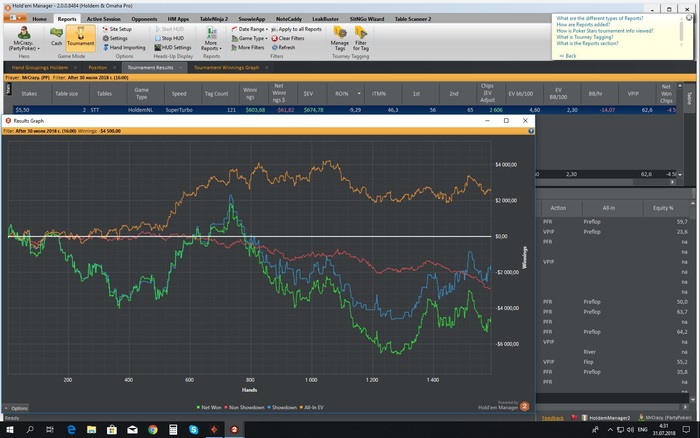Open Hand Importing

point(124,47)
